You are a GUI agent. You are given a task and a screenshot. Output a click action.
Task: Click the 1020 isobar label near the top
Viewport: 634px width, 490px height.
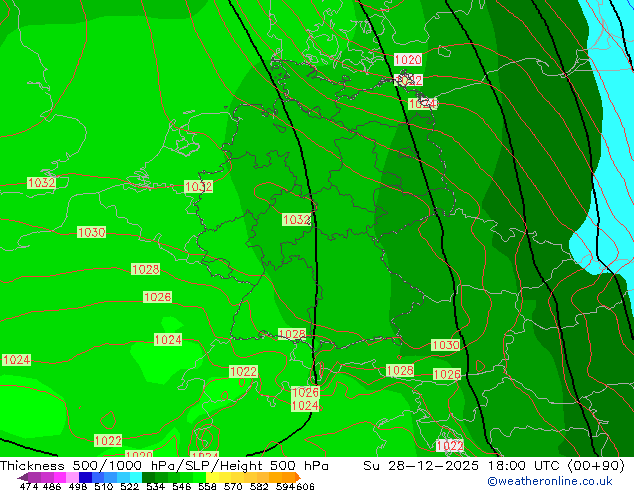click(x=408, y=60)
